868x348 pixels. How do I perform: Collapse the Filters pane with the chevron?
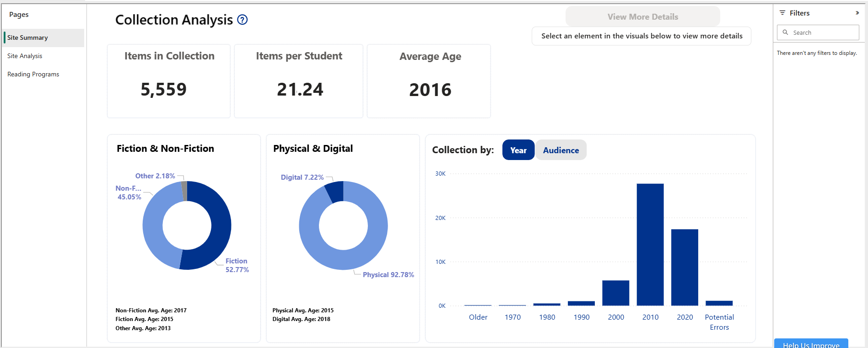point(857,13)
